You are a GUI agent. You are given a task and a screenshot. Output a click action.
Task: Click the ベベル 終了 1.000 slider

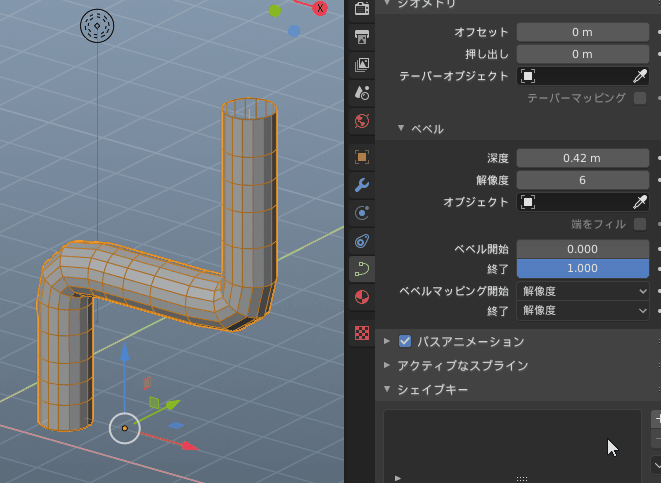coord(583,268)
